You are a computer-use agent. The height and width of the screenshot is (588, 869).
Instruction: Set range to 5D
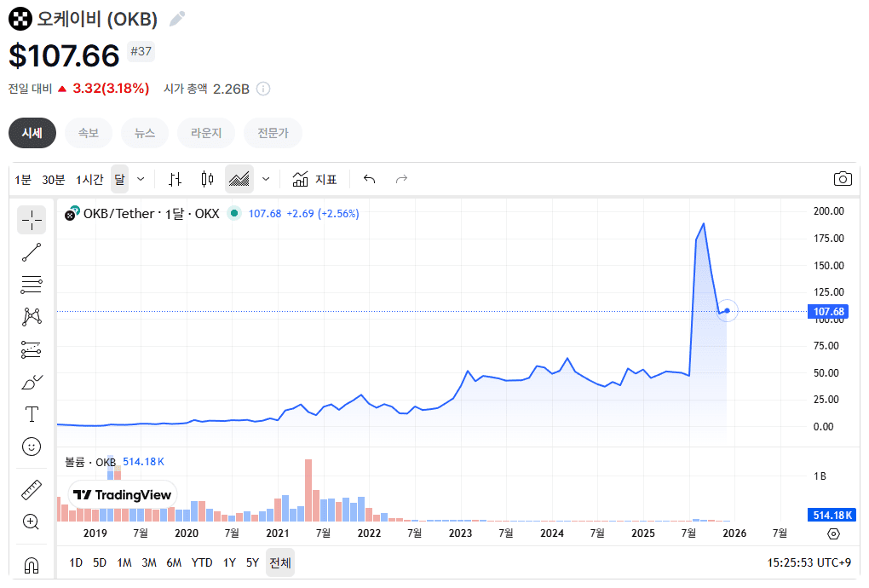(x=100, y=562)
